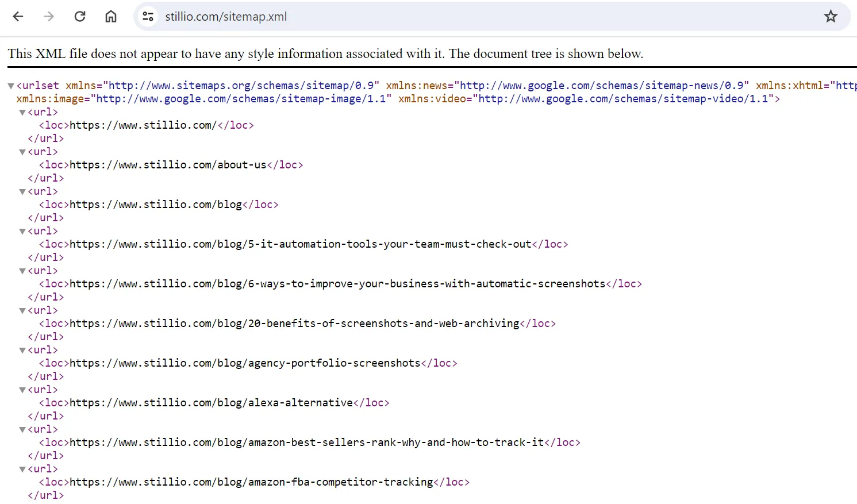The width and height of the screenshot is (857, 504).
Task: Click the sitemap-video/1.1 namespace value
Action: [x=623, y=99]
